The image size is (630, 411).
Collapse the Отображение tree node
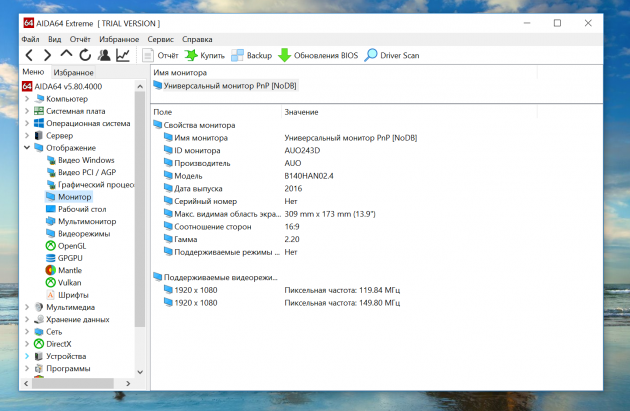27,148
